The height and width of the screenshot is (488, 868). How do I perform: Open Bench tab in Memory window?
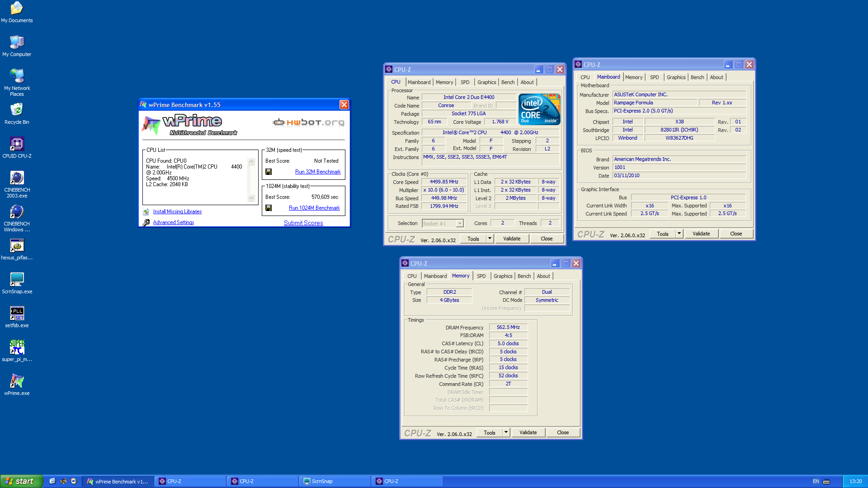pos(524,276)
